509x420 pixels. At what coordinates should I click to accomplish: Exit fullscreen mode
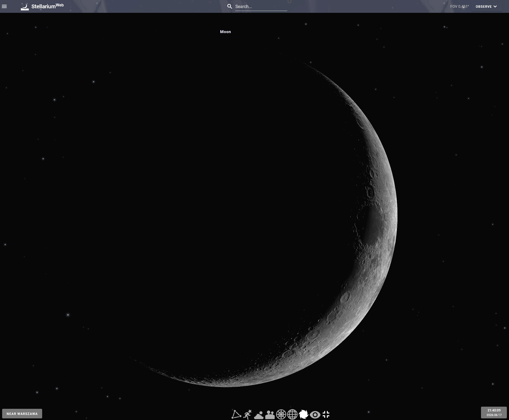coord(326,414)
